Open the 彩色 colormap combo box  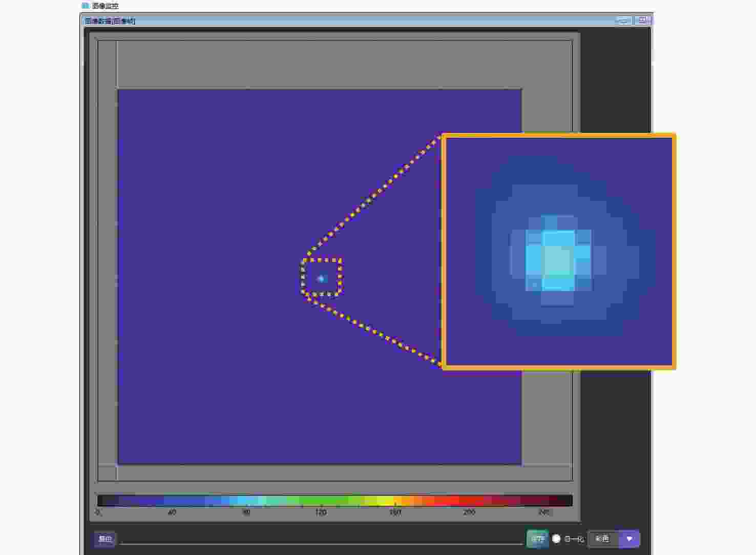tap(603, 539)
